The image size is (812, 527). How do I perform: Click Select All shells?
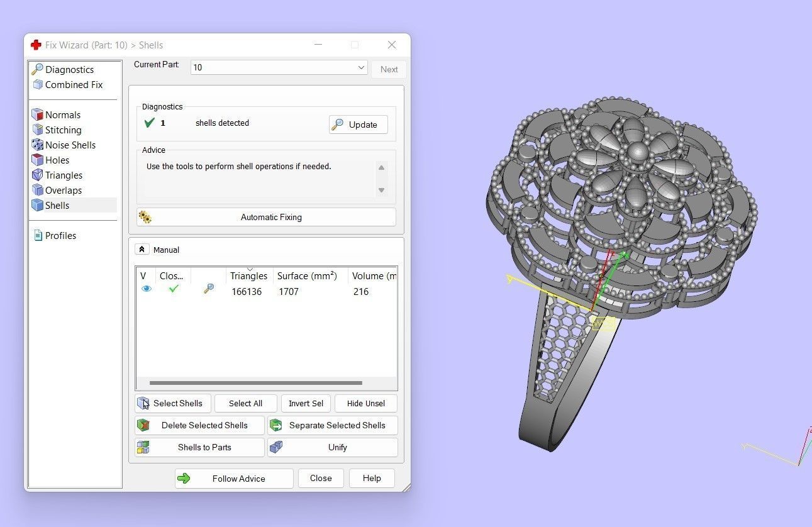click(x=245, y=404)
